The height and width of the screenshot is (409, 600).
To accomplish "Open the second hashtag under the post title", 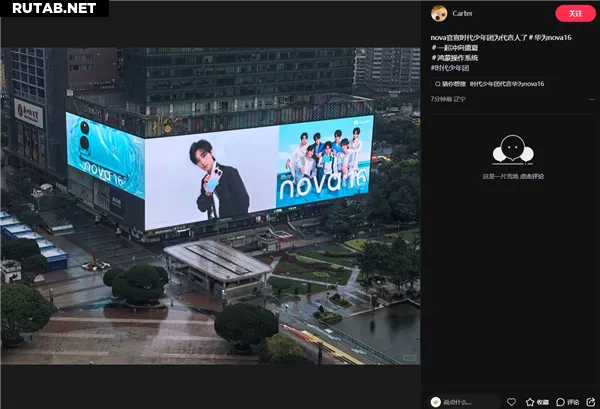I will point(455,48).
